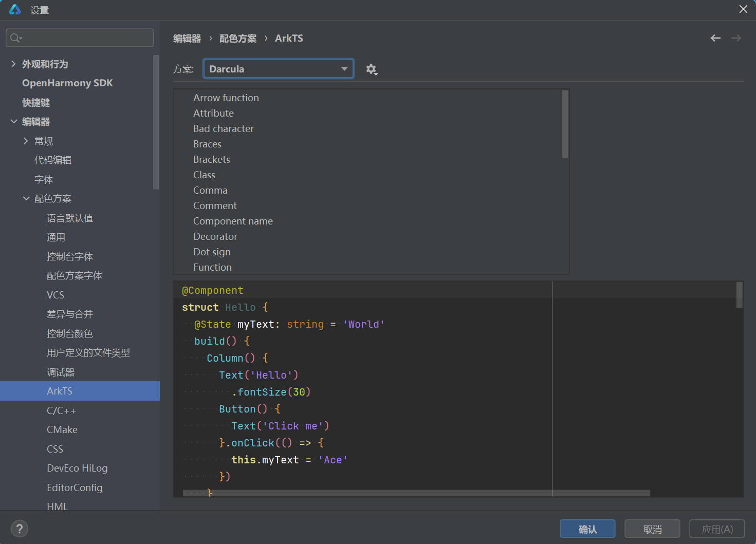Click the struct keyword in preview
This screenshot has height=544, width=756.
click(200, 307)
